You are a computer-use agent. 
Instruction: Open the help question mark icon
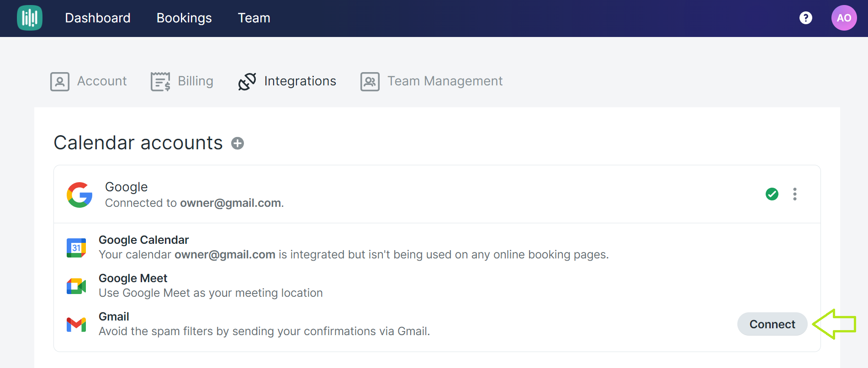point(806,18)
